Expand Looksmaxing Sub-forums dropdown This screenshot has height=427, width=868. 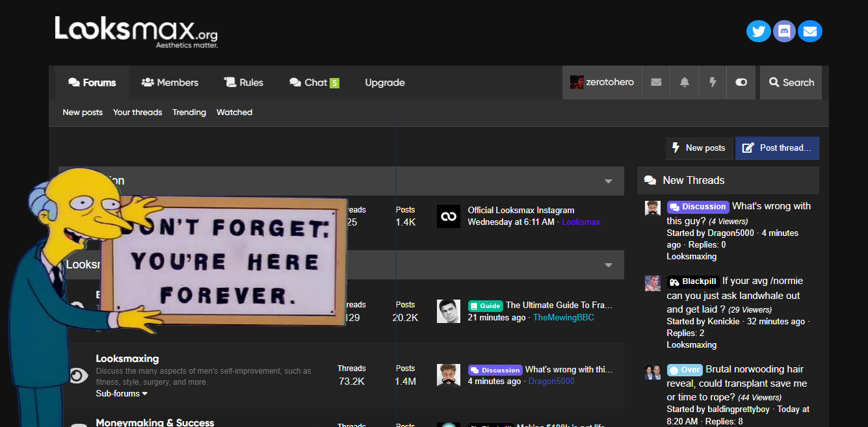(x=122, y=393)
